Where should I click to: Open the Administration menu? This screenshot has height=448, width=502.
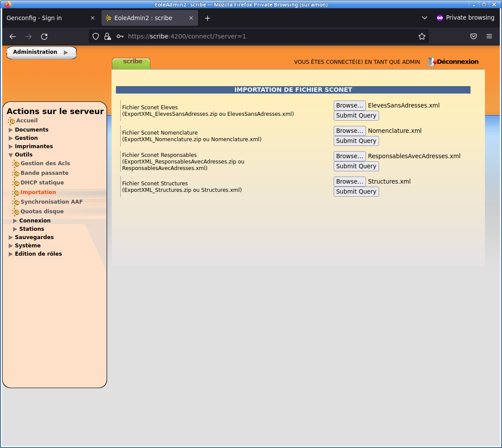pos(41,52)
